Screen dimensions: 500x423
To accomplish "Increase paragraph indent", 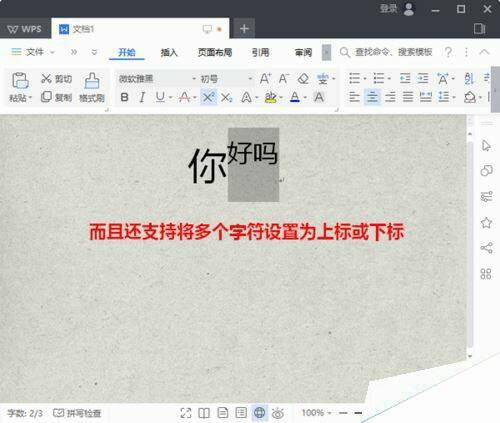I will 423,79.
